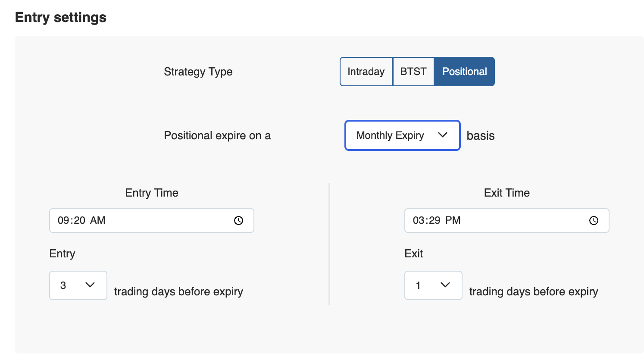Image resolution: width=644 pixels, height=363 pixels.
Task: Click the Exit Time input showing 03:29 PM
Action: click(x=507, y=220)
